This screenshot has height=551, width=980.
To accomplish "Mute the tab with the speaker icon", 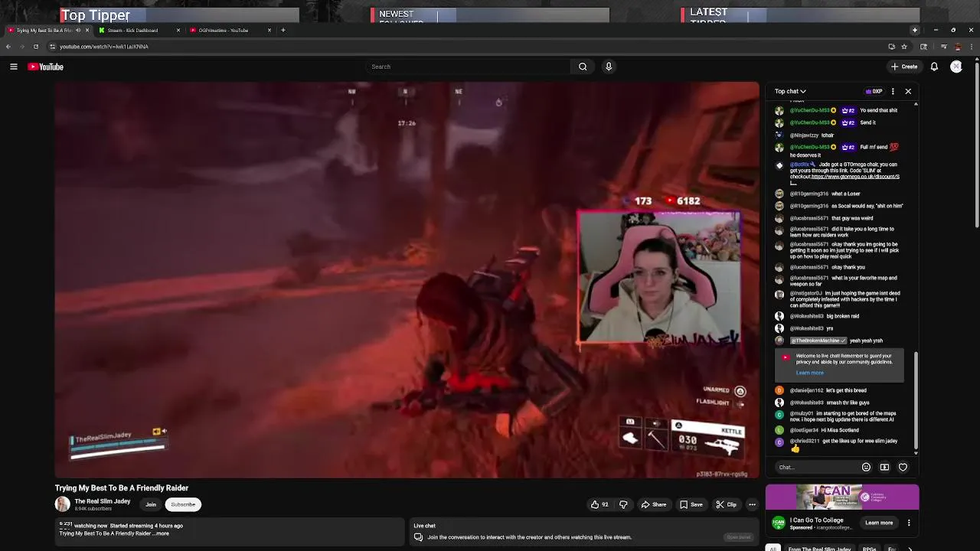I will click(x=77, y=31).
